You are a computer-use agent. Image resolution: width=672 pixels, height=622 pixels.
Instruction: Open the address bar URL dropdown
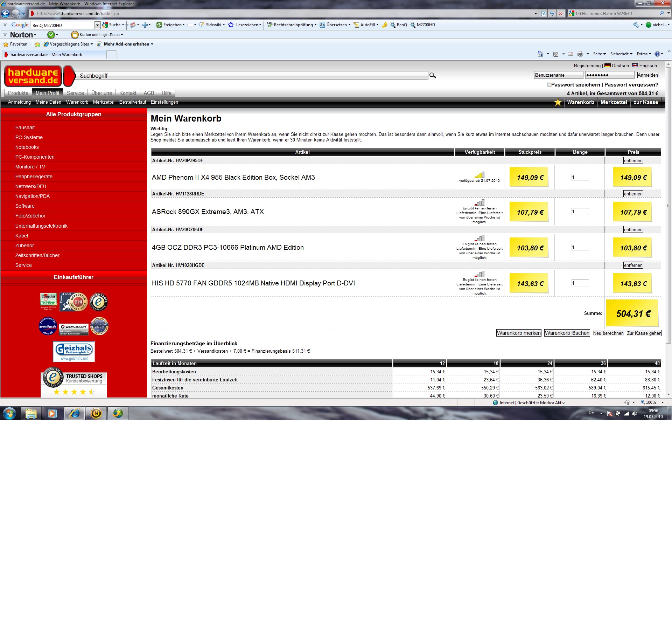tap(535, 14)
